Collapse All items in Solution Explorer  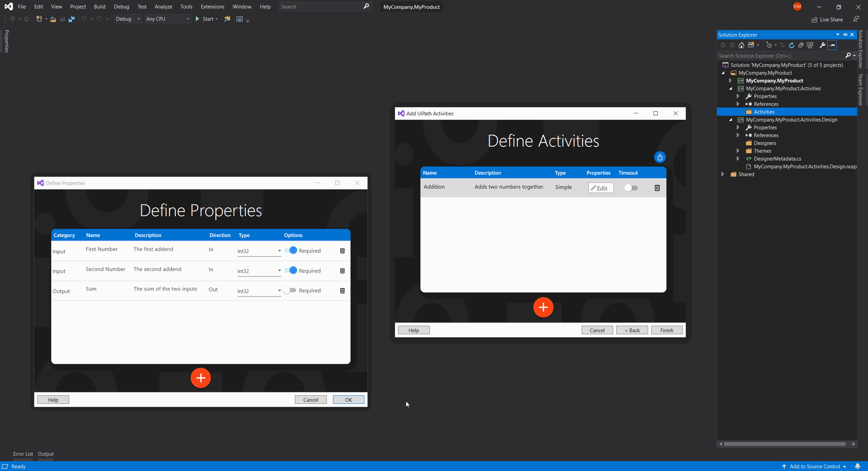pos(801,45)
